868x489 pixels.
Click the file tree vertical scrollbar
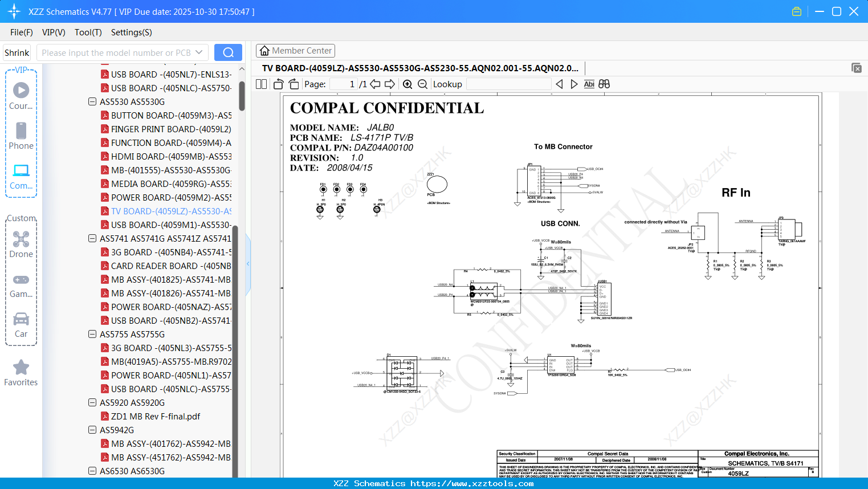click(242, 96)
